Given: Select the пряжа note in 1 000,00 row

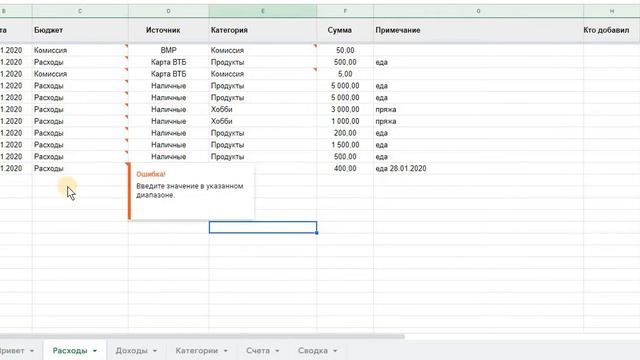Looking at the screenshot, I should click(478, 121).
